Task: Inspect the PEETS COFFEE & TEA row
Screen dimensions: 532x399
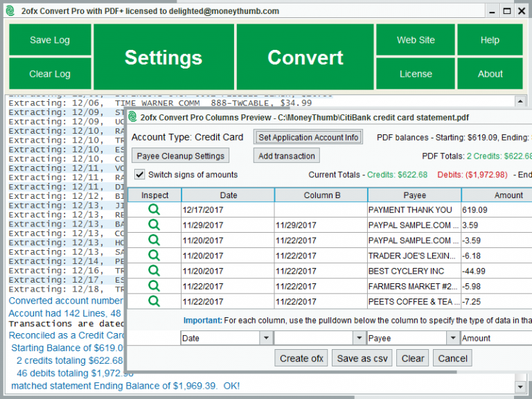Action: coord(154,301)
